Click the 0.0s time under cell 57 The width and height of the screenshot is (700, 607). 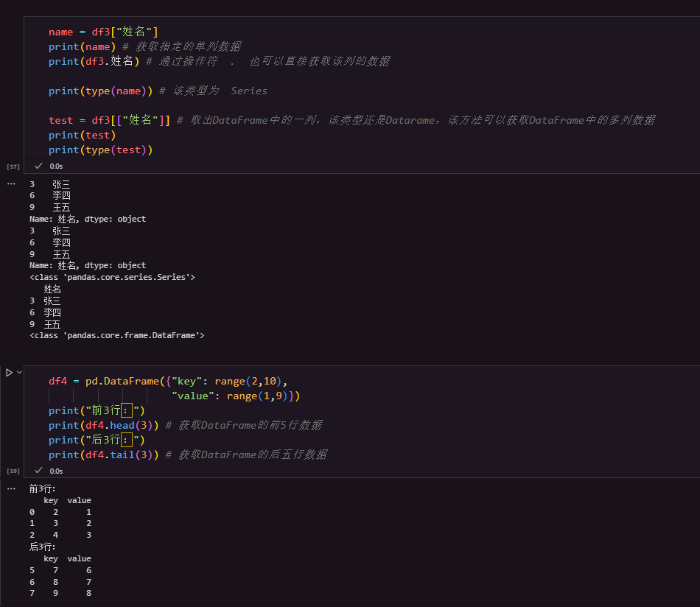click(x=56, y=166)
